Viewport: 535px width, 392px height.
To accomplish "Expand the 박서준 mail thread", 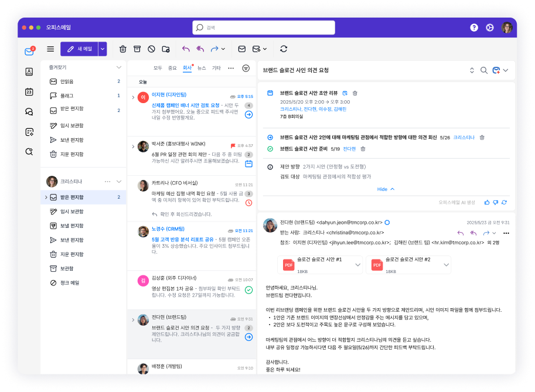I will pos(133,146).
